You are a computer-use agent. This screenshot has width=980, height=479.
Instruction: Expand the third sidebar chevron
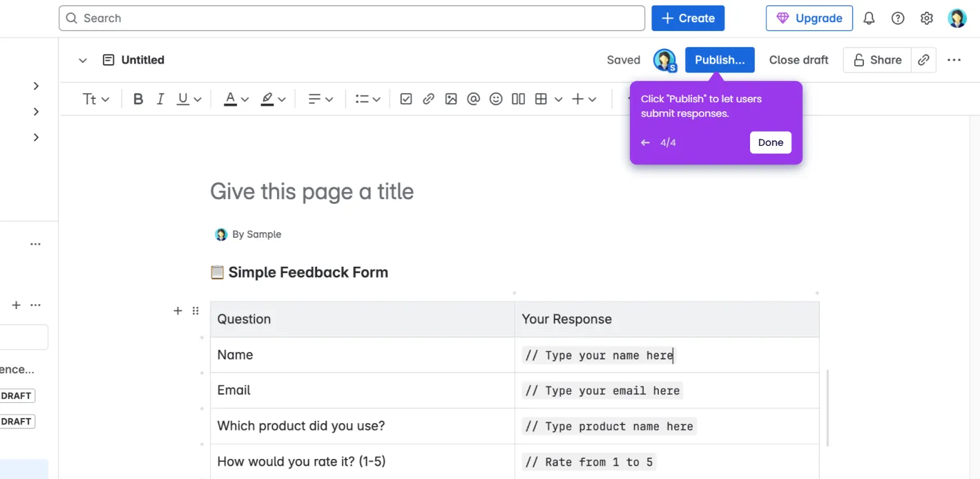click(x=36, y=137)
